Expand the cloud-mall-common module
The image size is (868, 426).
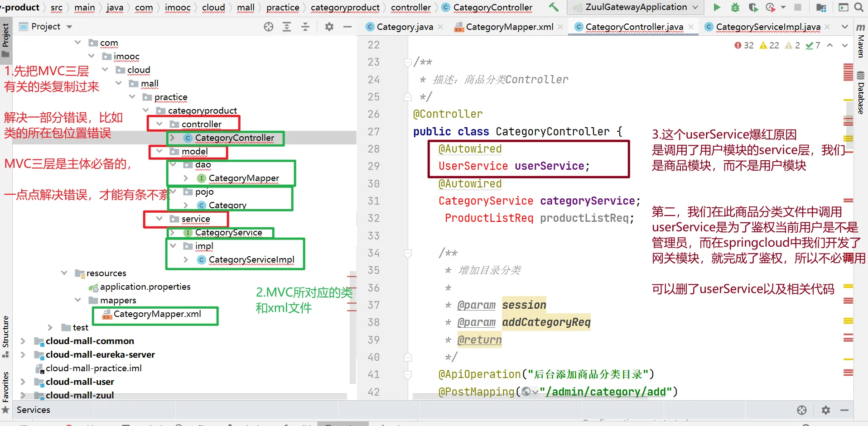23,341
